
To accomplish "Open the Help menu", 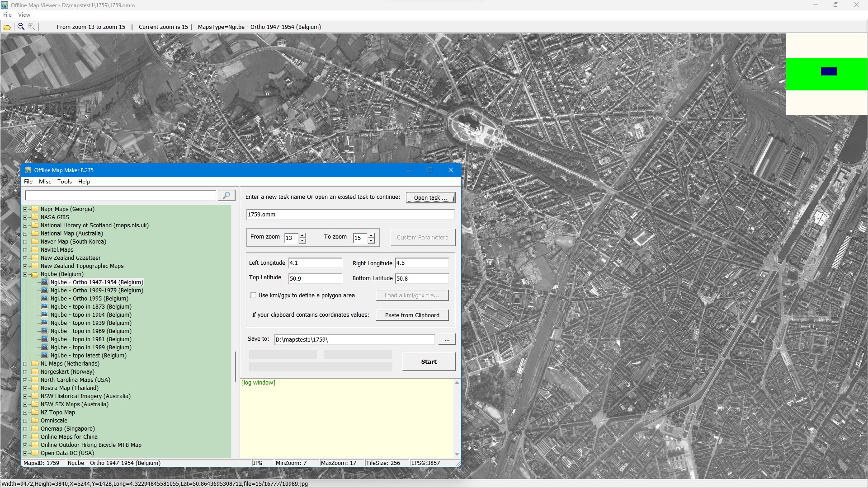I will tap(84, 181).
